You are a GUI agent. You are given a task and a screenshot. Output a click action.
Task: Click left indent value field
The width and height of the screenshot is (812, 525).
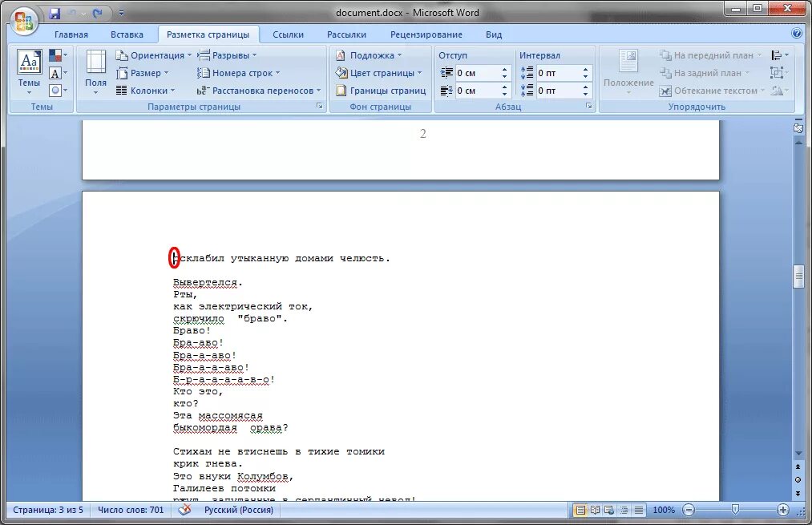pyautogui.click(x=476, y=73)
